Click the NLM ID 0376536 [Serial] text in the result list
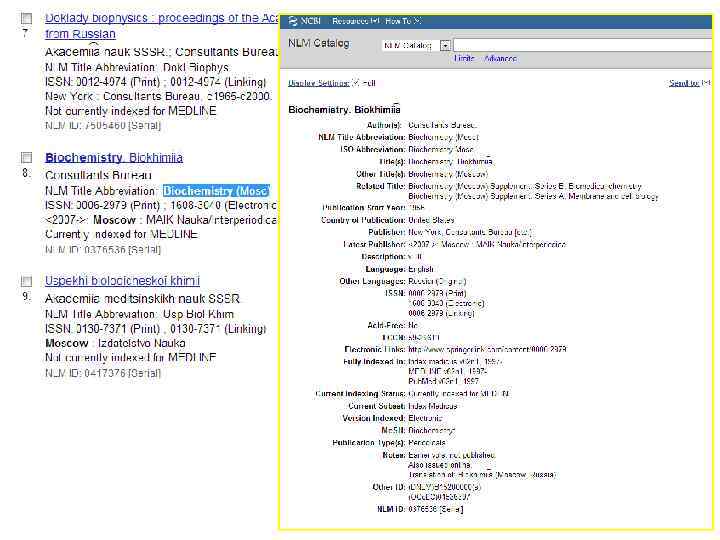 point(103,250)
